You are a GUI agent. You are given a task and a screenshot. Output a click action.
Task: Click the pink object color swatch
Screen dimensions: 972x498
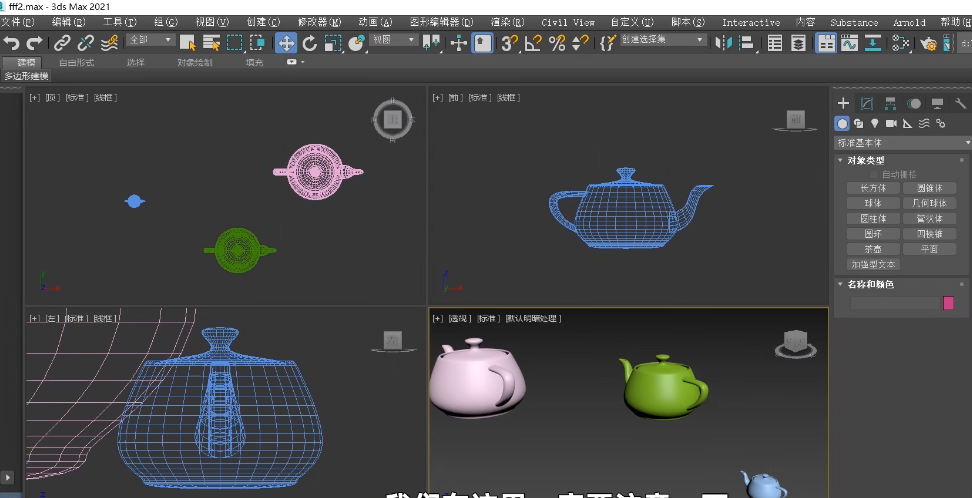tap(949, 302)
